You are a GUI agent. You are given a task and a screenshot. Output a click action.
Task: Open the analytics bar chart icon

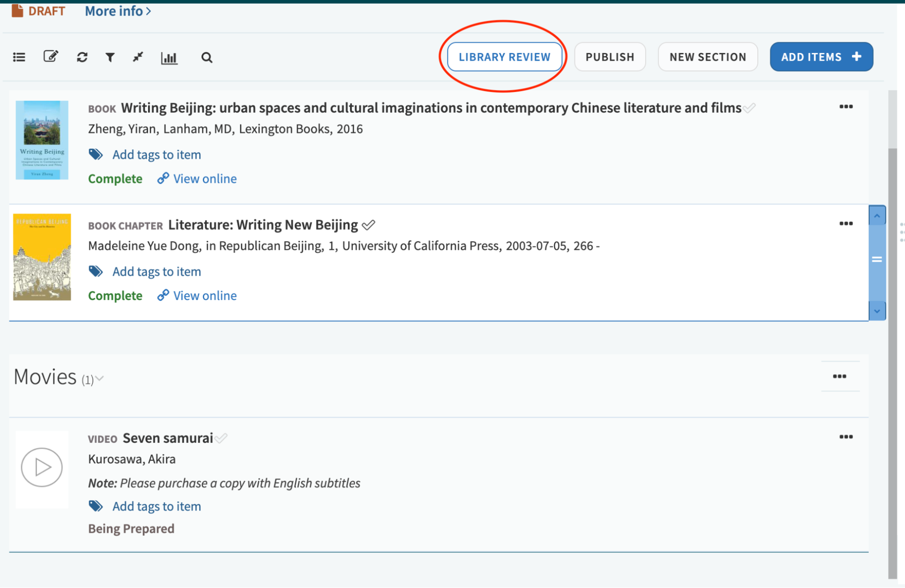(169, 57)
